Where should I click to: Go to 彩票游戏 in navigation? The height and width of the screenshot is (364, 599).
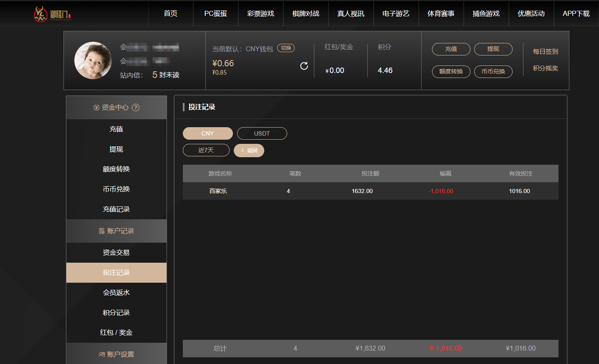coord(261,13)
